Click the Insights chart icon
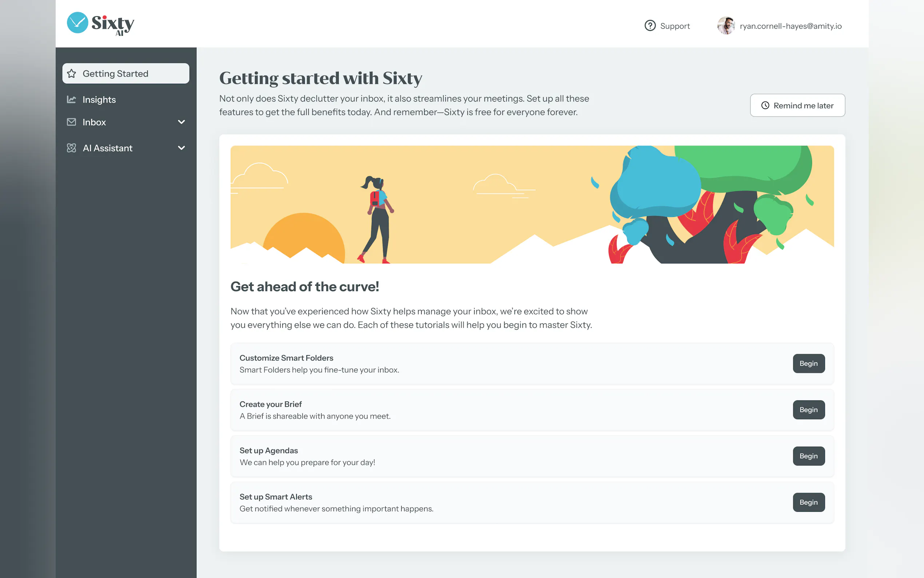This screenshot has height=578, width=924. [x=71, y=99]
